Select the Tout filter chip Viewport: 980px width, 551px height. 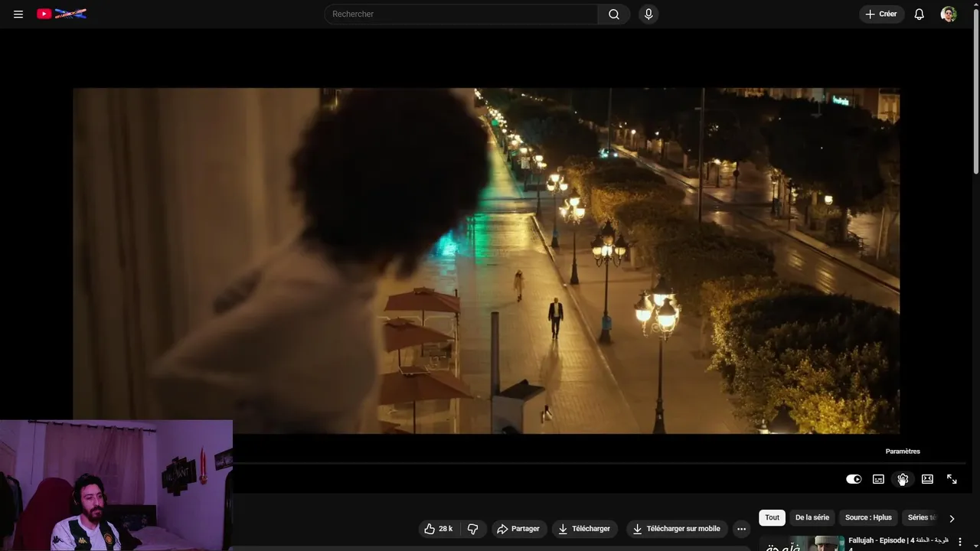pyautogui.click(x=772, y=518)
